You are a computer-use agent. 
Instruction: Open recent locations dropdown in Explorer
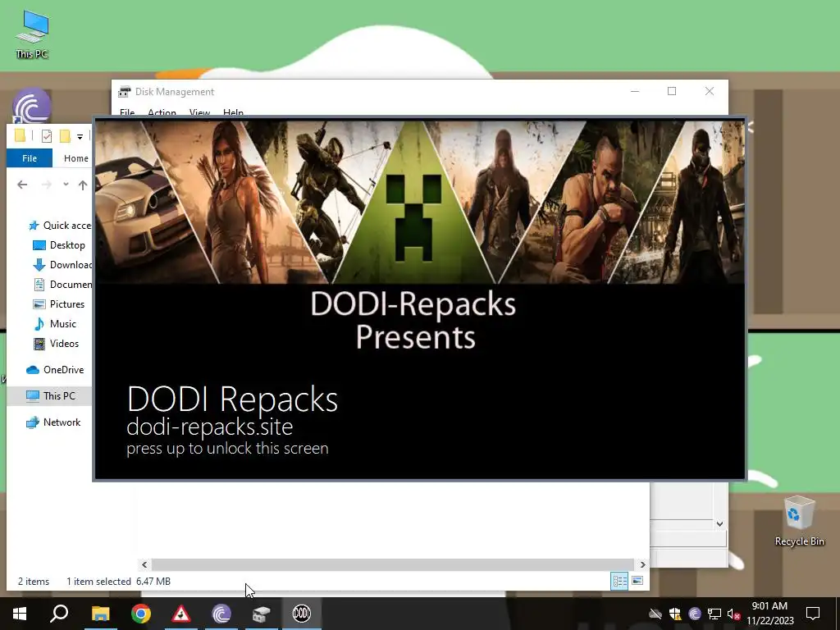pos(66,185)
